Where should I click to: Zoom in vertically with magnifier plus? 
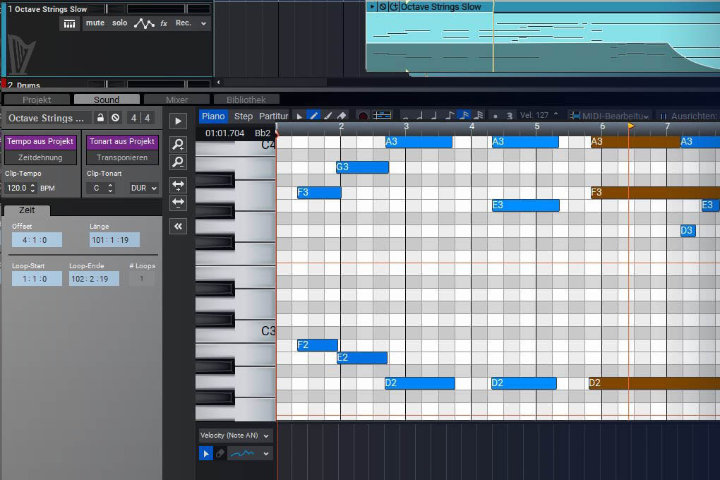178,144
